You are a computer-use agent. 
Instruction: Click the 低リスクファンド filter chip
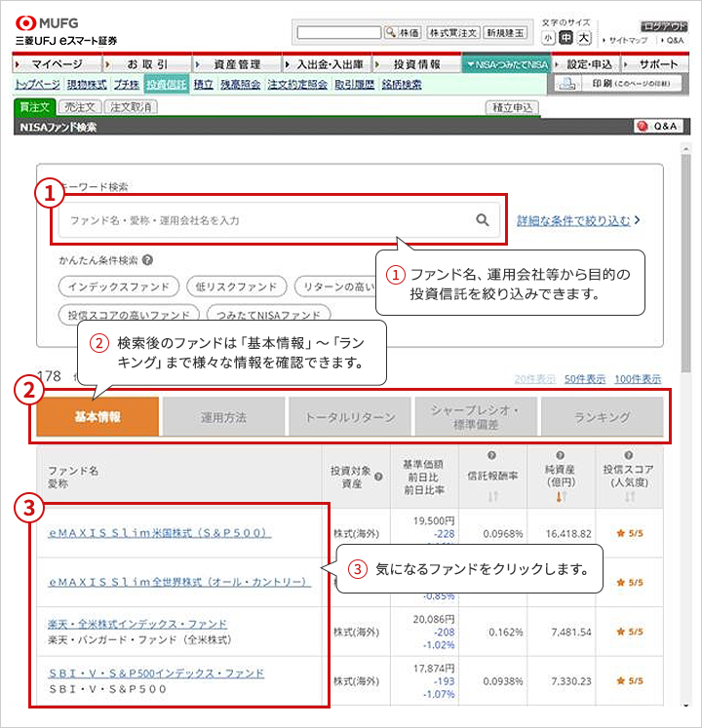point(237,287)
